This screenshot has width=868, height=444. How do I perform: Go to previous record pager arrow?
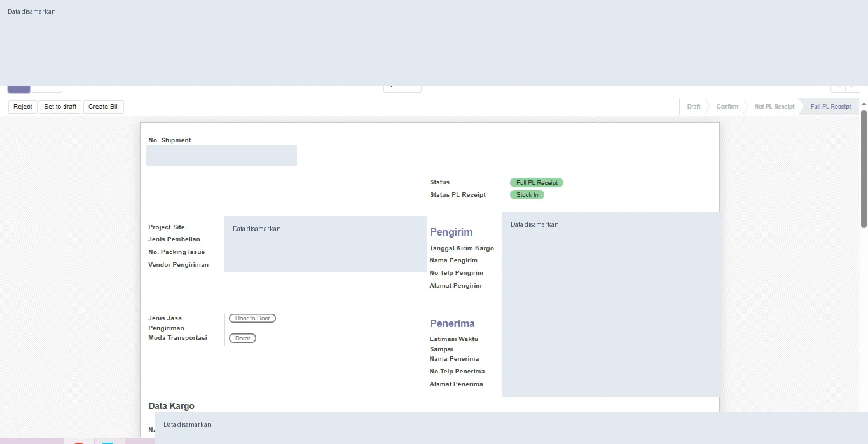pyautogui.click(x=839, y=88)
